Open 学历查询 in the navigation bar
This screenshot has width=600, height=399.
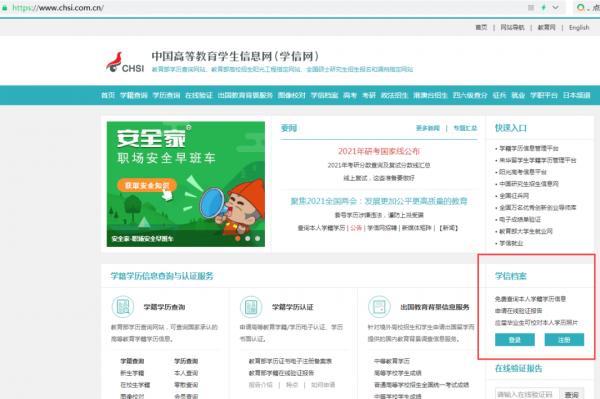click(x=166, y=95)
